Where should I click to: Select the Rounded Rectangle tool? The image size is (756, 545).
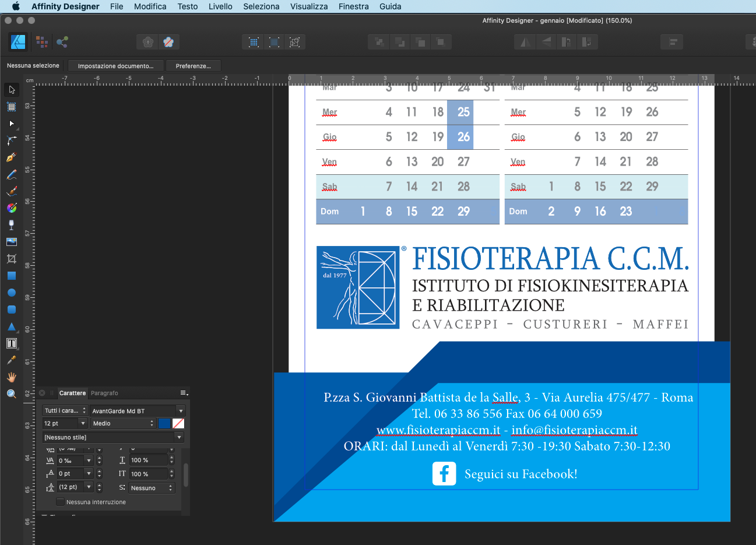pos(12,310)
